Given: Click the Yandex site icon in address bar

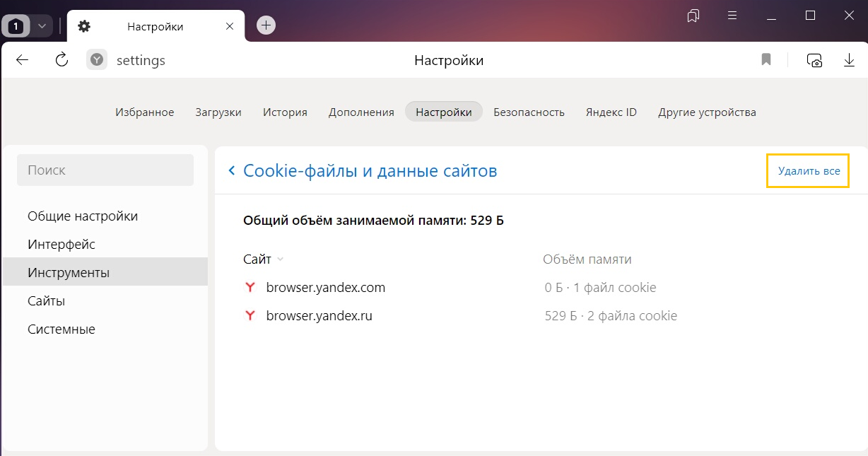Looking at the screenshot, I should (97, 61).
